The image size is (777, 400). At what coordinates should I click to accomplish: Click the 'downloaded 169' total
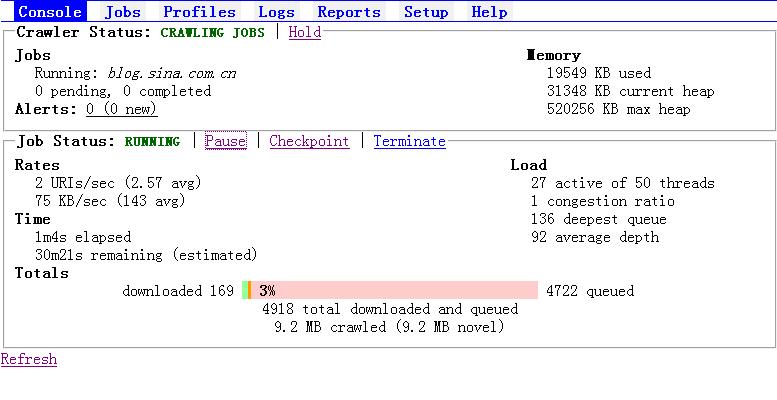pos(178,290)
